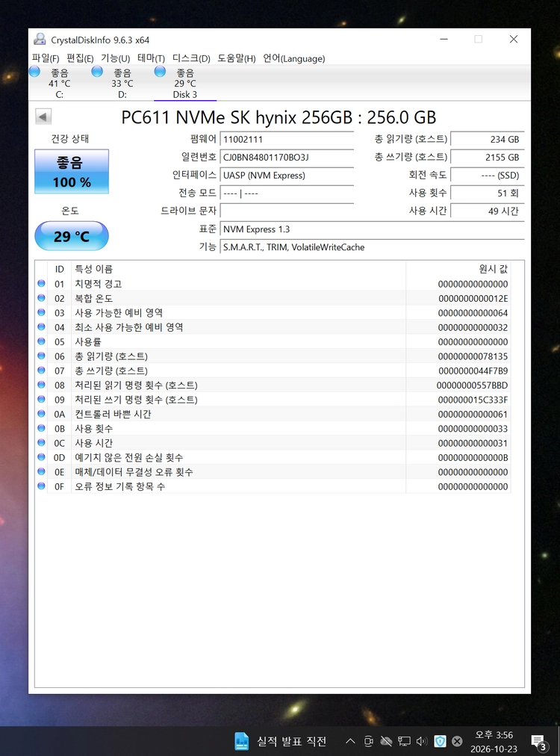The image size is (560, 756).
Task: Click the features field S.M.A.R.T., TRIM, VolatileWriteCache
Action: pyautogui.click(x=372, y=247)
